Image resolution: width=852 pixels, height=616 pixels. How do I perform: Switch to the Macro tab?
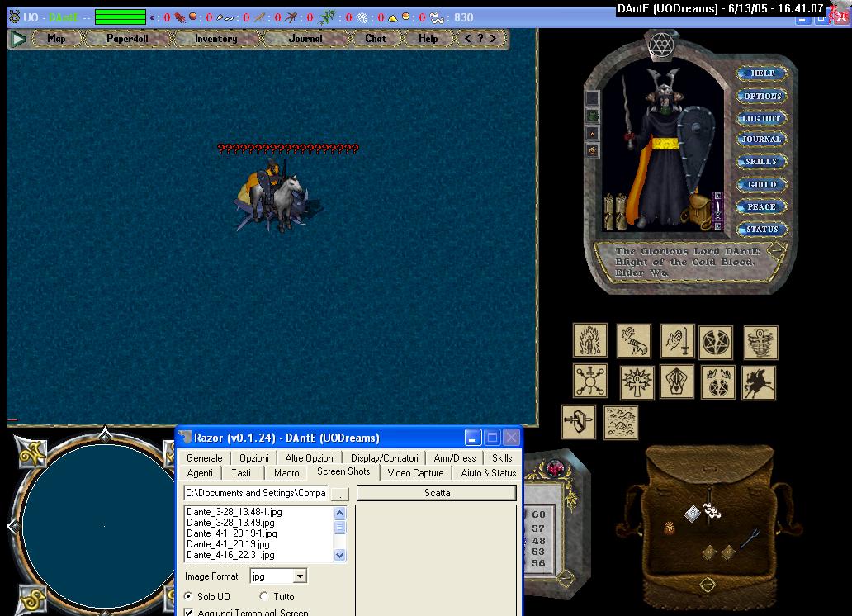pos(286,473)
